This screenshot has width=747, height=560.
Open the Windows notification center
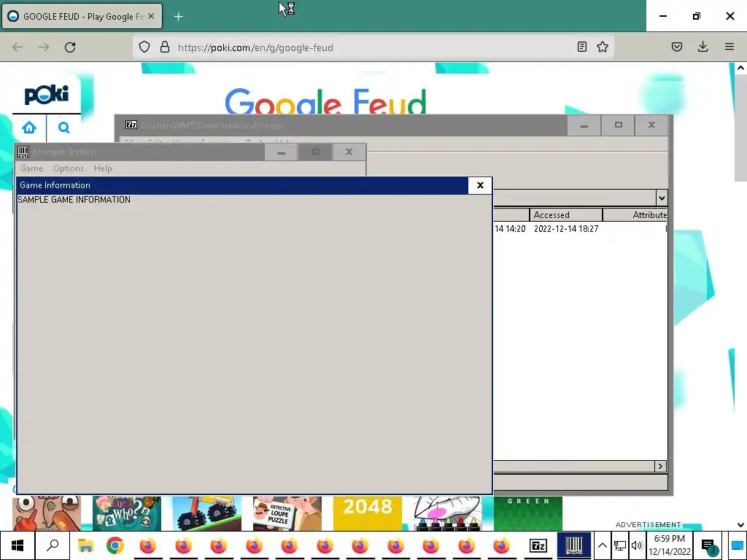pos(708,545)
